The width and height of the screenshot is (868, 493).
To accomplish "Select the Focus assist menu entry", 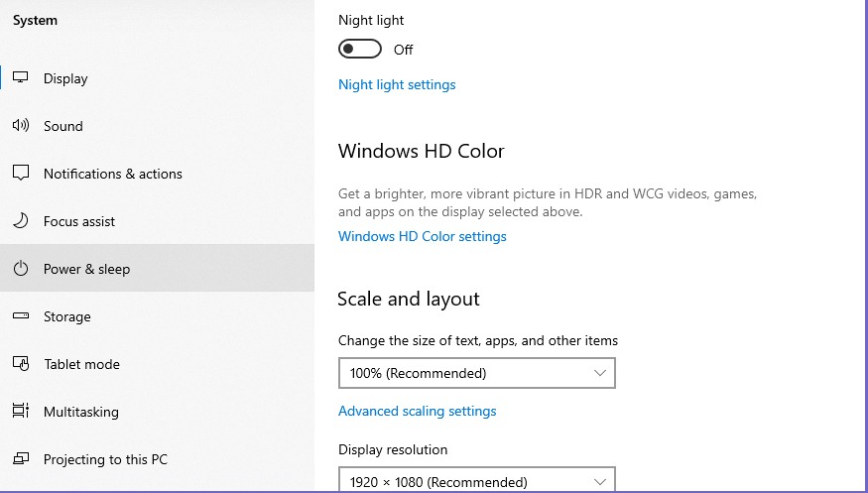I will point(157,221).
